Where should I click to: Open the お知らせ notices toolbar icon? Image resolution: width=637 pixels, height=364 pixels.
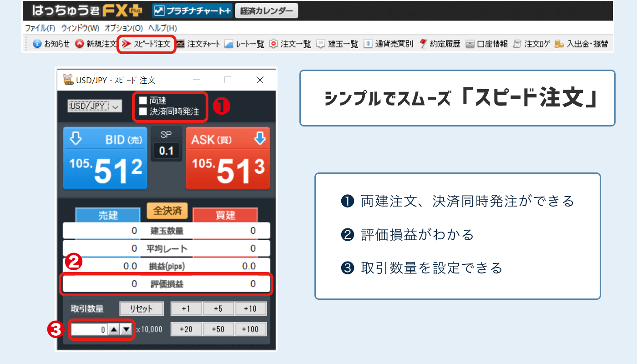(x=51, y=44)
